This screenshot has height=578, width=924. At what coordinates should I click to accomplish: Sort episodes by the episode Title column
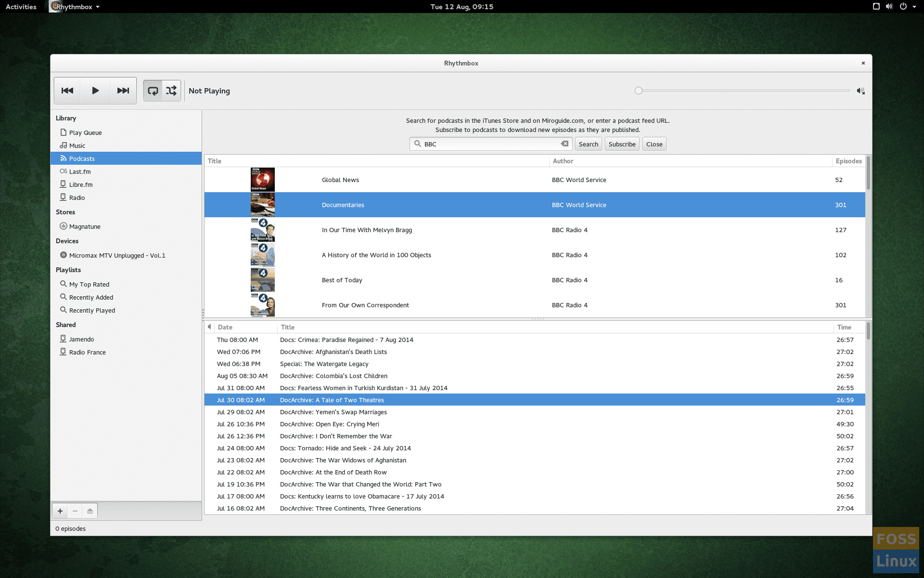(x=555, y=327)
